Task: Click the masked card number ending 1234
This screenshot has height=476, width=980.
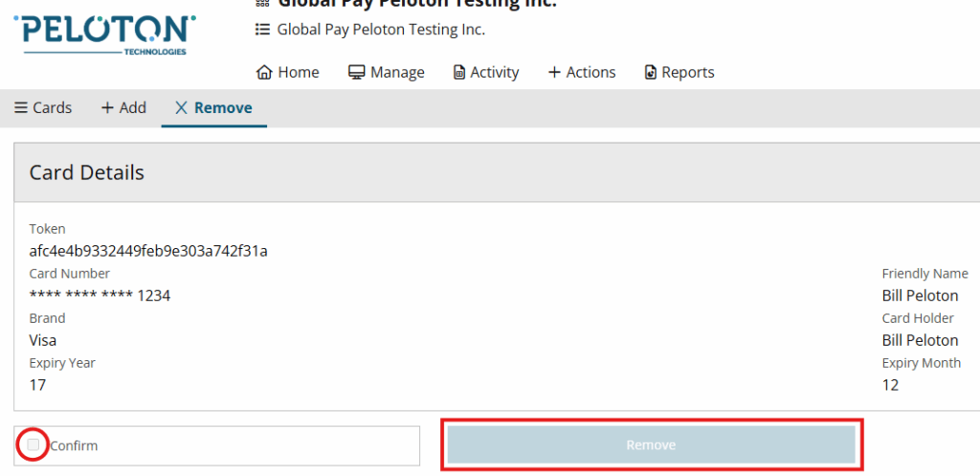Action: pos(100,296)
